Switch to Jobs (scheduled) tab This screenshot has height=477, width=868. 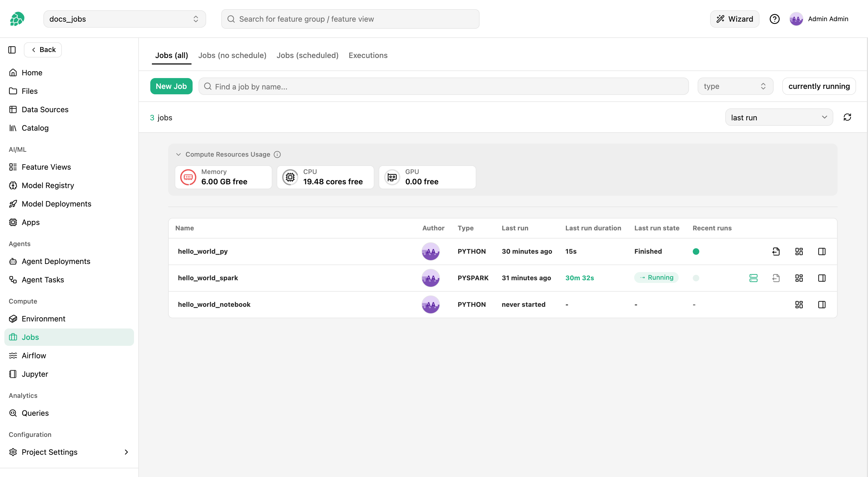pos(307,55)
